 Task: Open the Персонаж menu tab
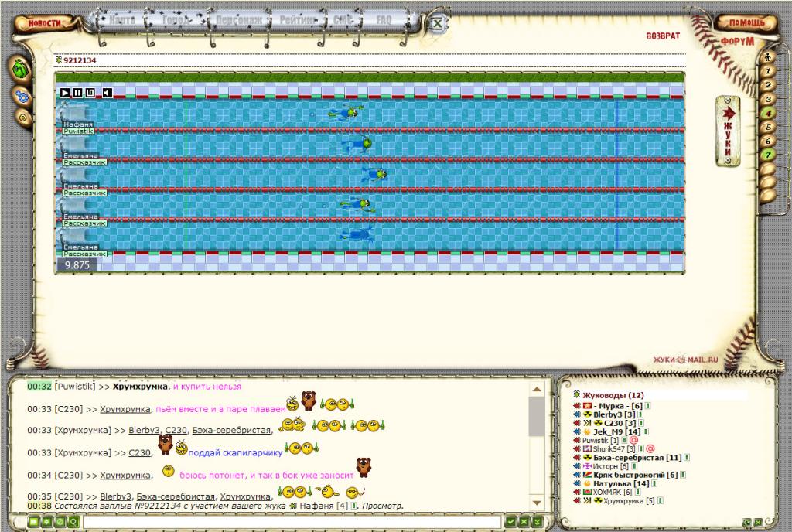point(237,20)
